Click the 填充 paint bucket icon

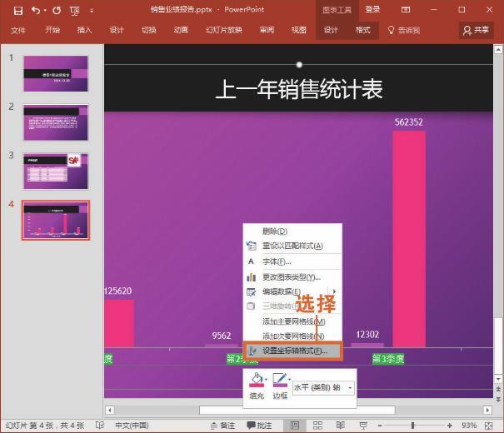(257, 380)
